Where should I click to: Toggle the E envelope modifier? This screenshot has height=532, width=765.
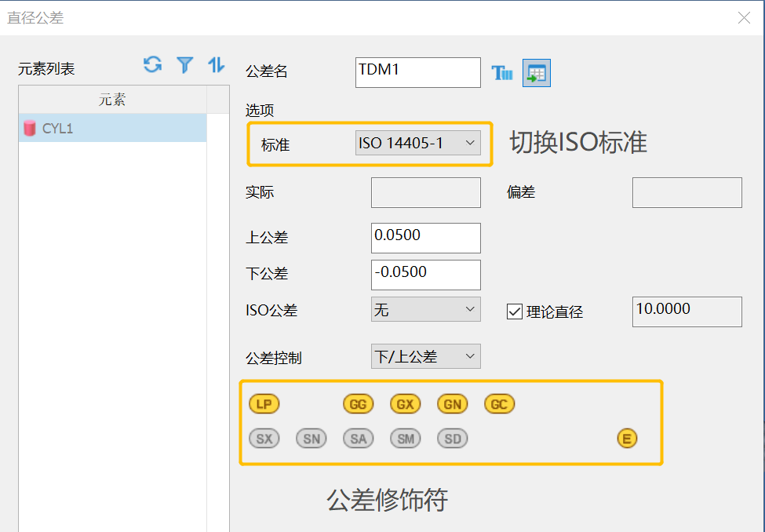627,438
